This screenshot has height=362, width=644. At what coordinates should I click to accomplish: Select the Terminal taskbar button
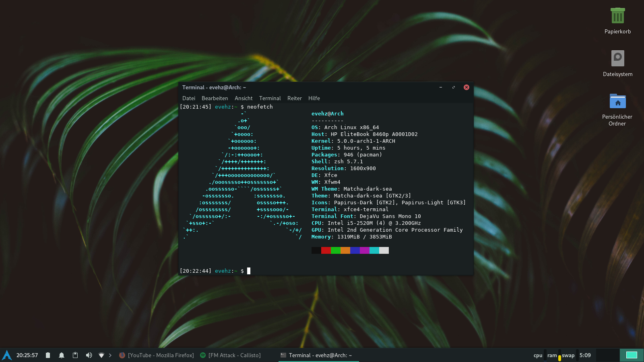[318, 355]
